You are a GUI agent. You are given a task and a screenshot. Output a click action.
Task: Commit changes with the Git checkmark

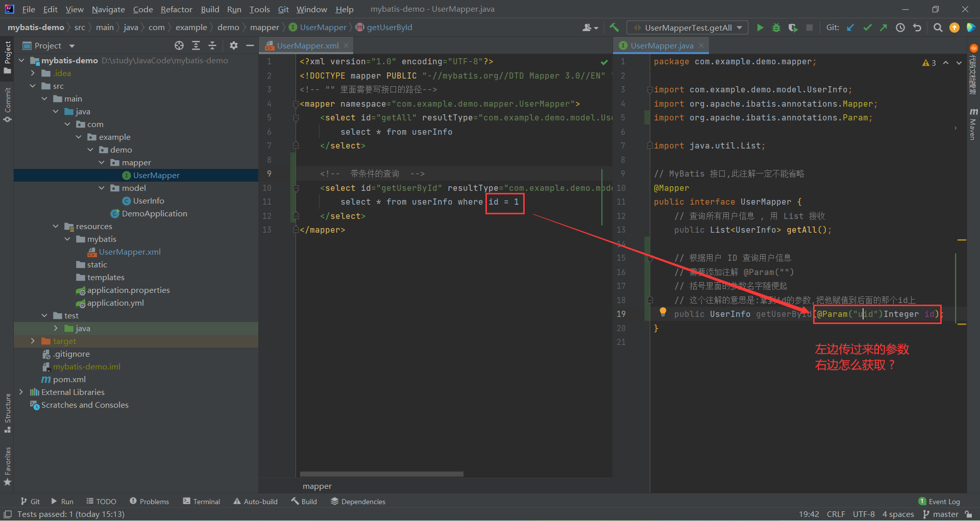point(867,28)
